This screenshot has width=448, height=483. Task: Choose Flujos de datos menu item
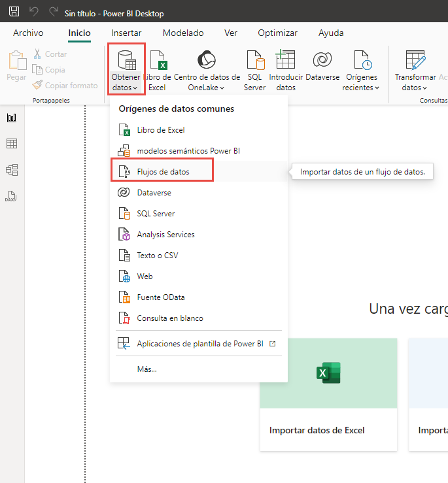[x=199, y=172]
